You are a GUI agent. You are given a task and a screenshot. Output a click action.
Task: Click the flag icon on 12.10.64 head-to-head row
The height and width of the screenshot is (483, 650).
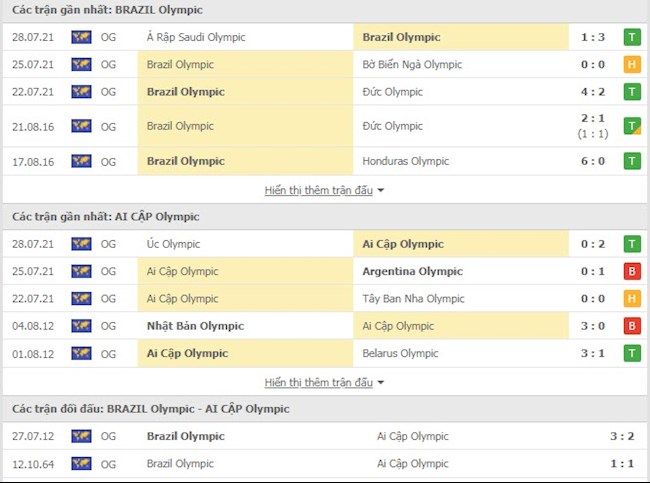(x=81, y=463)
